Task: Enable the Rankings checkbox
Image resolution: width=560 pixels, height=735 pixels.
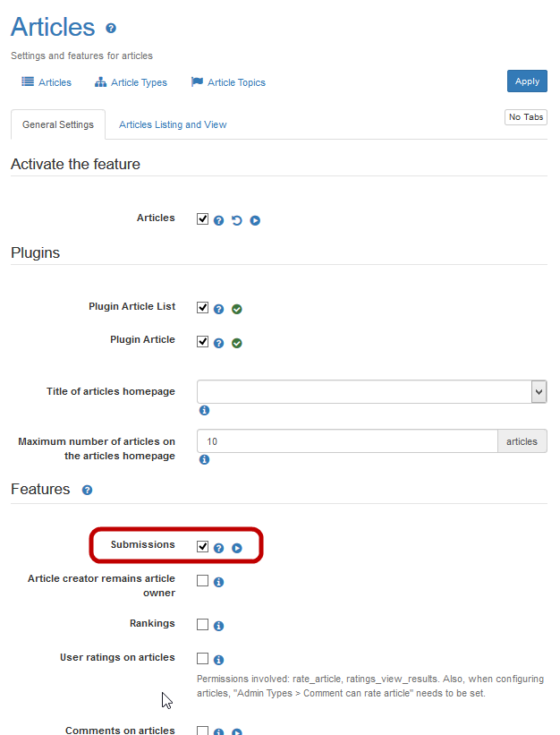Action: 203,624
